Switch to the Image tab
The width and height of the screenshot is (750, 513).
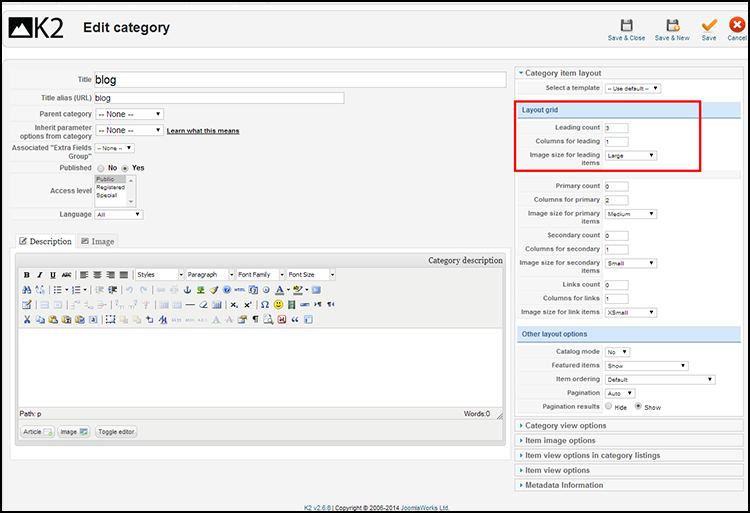(x=97, y=241)
